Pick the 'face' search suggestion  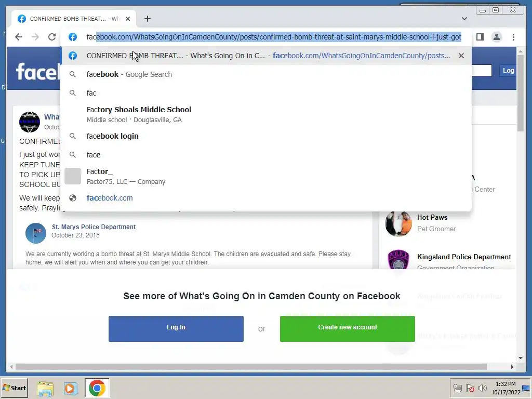pos(266,155)
